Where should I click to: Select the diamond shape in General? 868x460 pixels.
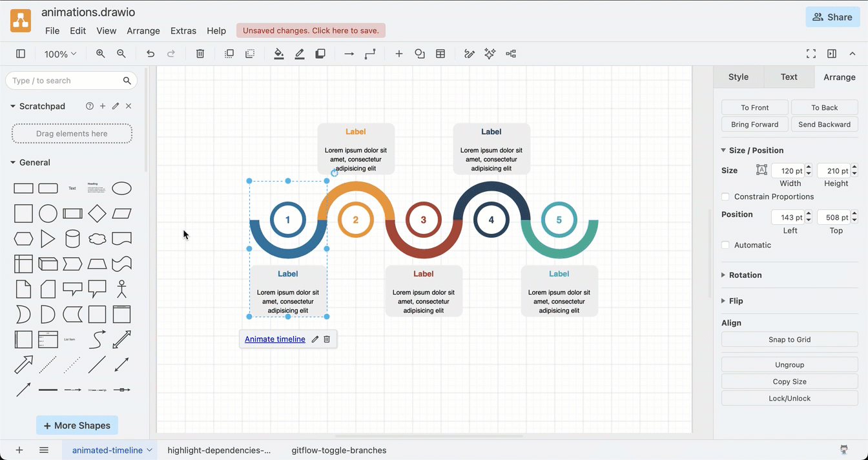tap(97, 213)
